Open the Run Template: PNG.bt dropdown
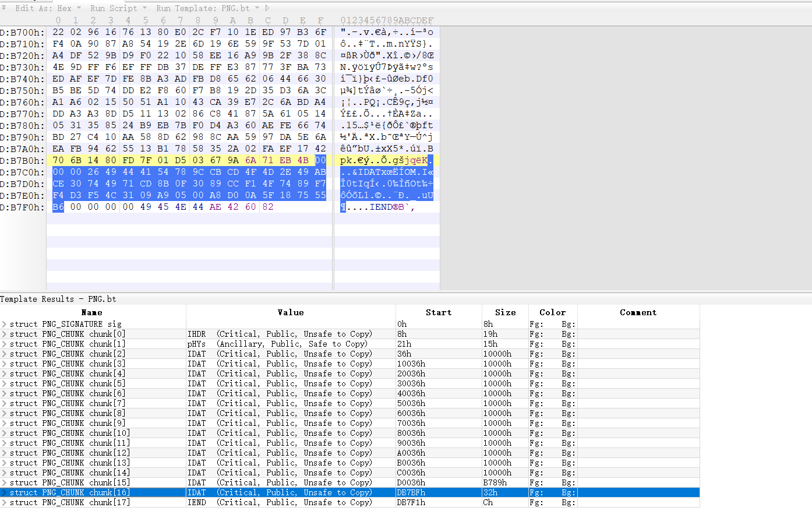Image resolution: width=812 pixels, height=511 pixels. point(207,8)
